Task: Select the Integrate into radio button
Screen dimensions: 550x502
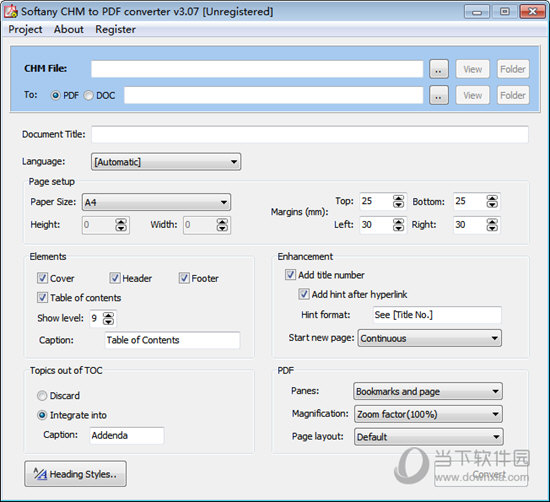Action: click(x=42, y=415)
